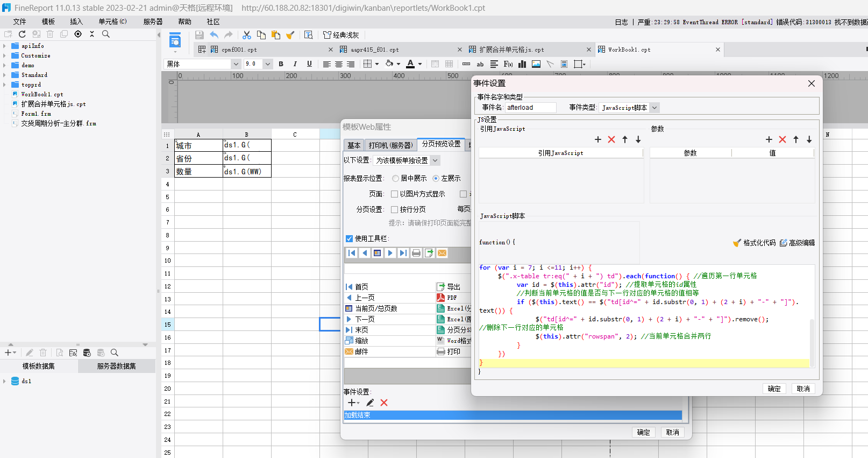The image size is (868, 458).
Task: Click the 事件名 afterload input field
Action: 530,108
